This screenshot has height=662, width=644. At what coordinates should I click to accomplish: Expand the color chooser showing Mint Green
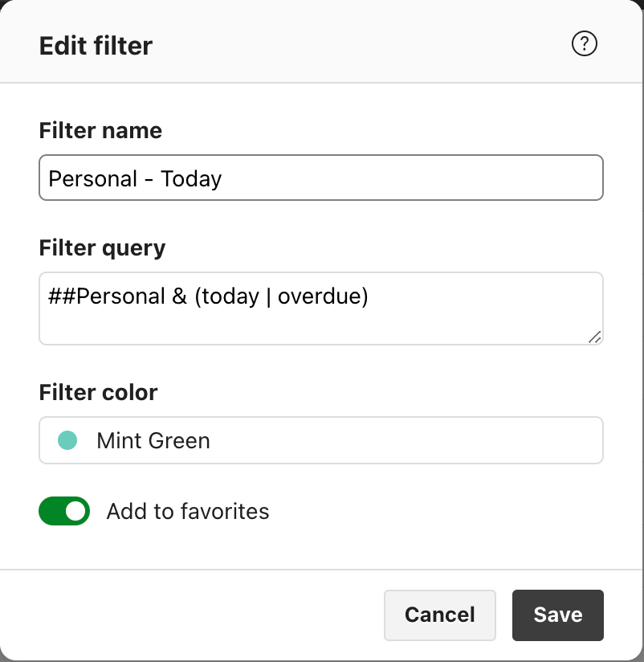[321, 440]
